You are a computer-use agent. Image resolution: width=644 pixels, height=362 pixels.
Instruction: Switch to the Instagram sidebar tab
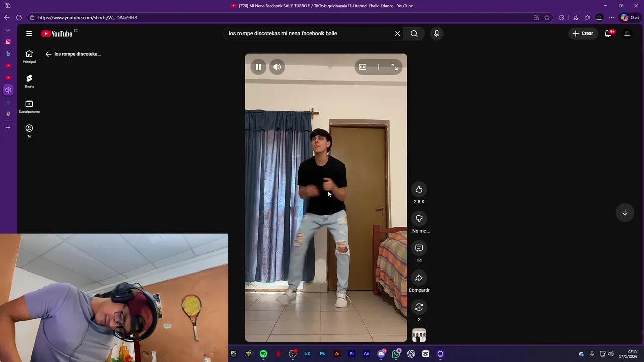[8, 42]
